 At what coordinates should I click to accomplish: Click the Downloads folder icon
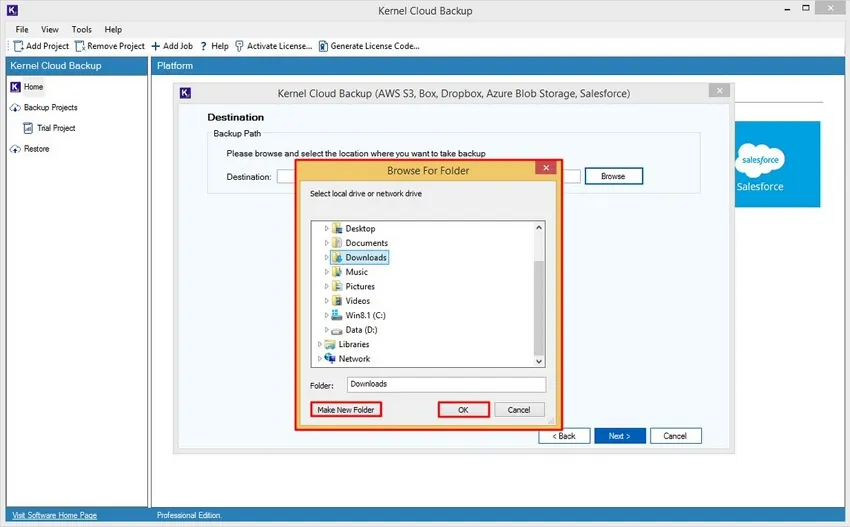pyautogui.click(x=337, y=258)
